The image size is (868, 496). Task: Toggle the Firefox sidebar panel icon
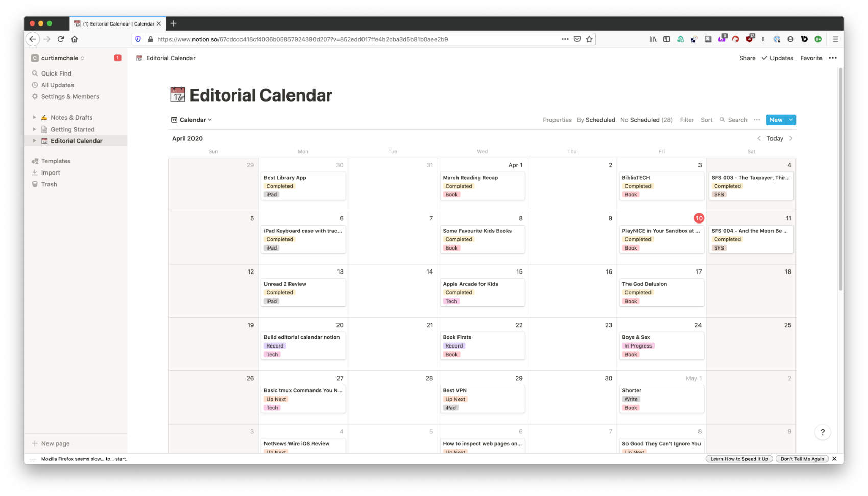tap(666, 39)
